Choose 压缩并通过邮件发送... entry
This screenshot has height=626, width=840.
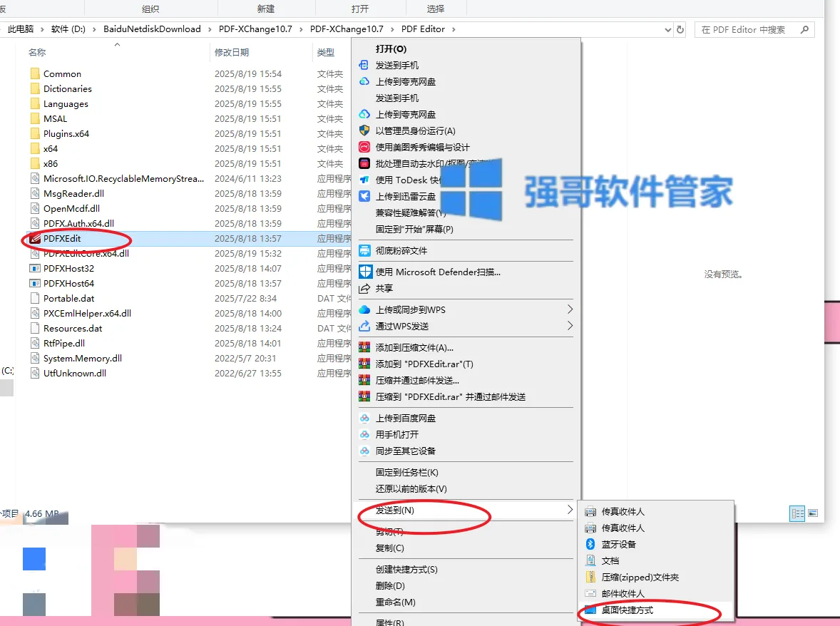click(417, 380)
